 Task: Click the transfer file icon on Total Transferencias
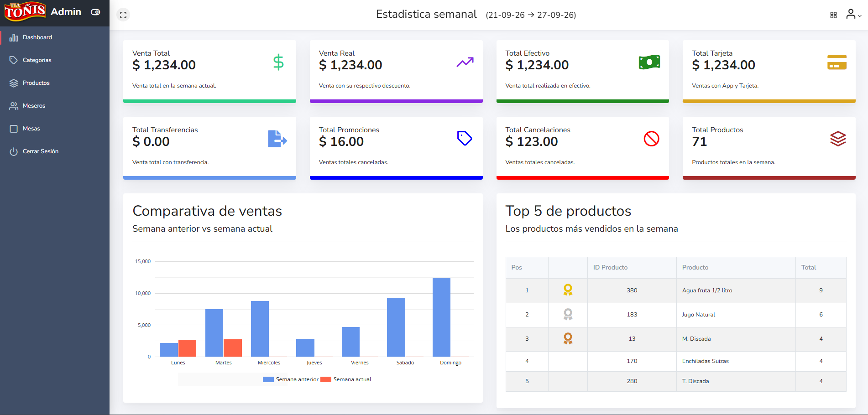coord(277,139)
